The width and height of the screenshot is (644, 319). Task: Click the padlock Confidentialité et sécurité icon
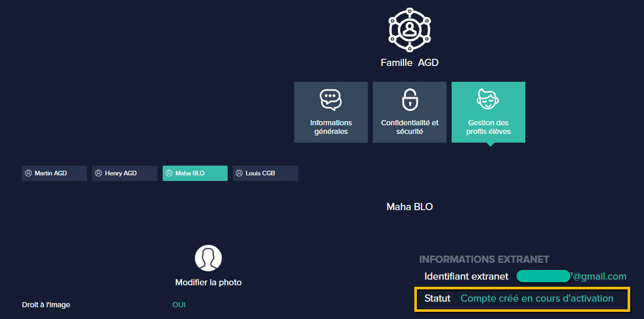(410, 99)
